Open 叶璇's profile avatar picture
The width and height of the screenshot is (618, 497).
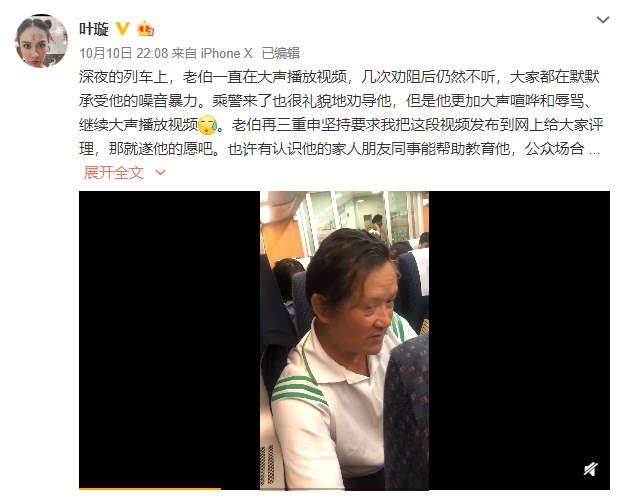point(41,41)
